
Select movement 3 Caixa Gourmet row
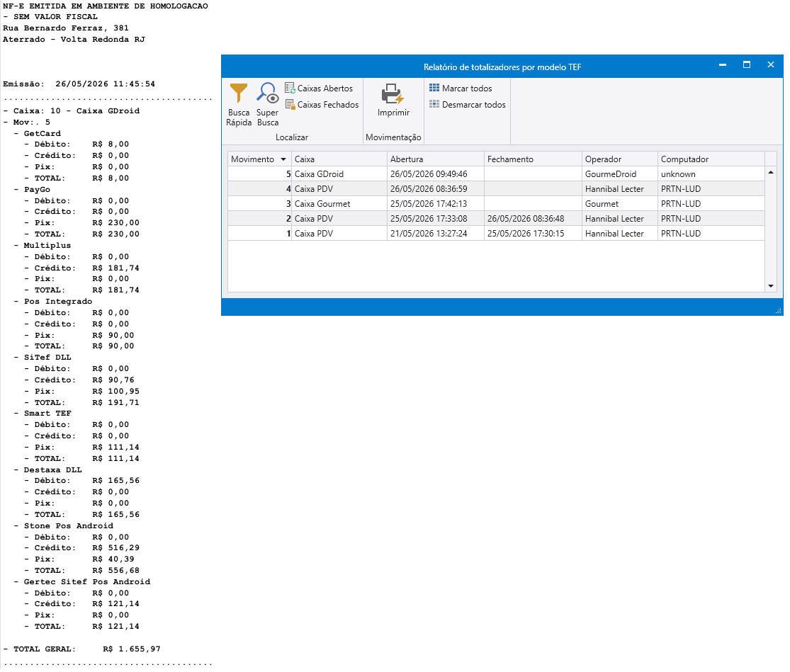496,203
